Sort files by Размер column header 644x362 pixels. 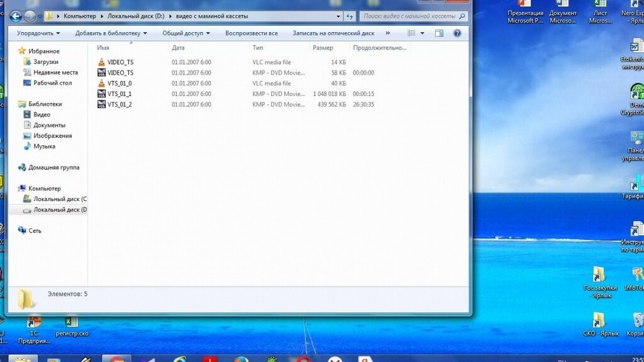tap(323, 48)
